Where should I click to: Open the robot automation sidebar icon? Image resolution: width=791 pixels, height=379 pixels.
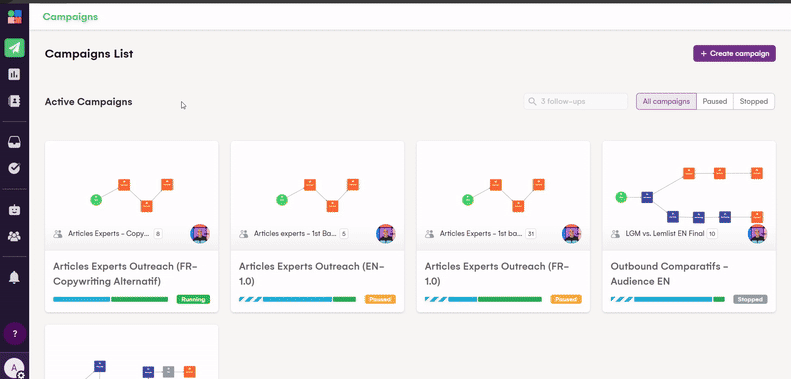[x=14, y=210]
